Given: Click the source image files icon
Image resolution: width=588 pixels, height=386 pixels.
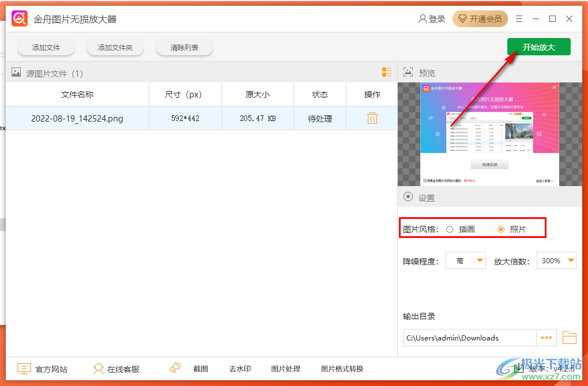Looking at the screenshot, I should (x=16, y=72).
